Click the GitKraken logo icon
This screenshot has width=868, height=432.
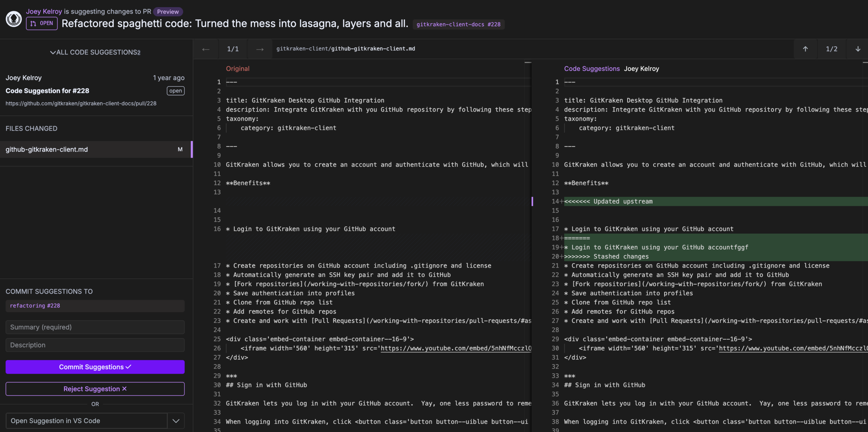(x=13, y=19)
